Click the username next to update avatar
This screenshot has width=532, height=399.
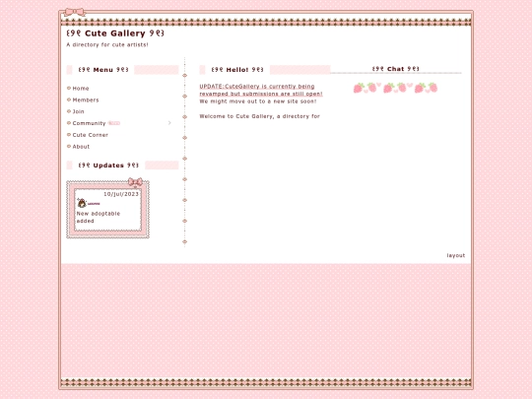[94, 204]
